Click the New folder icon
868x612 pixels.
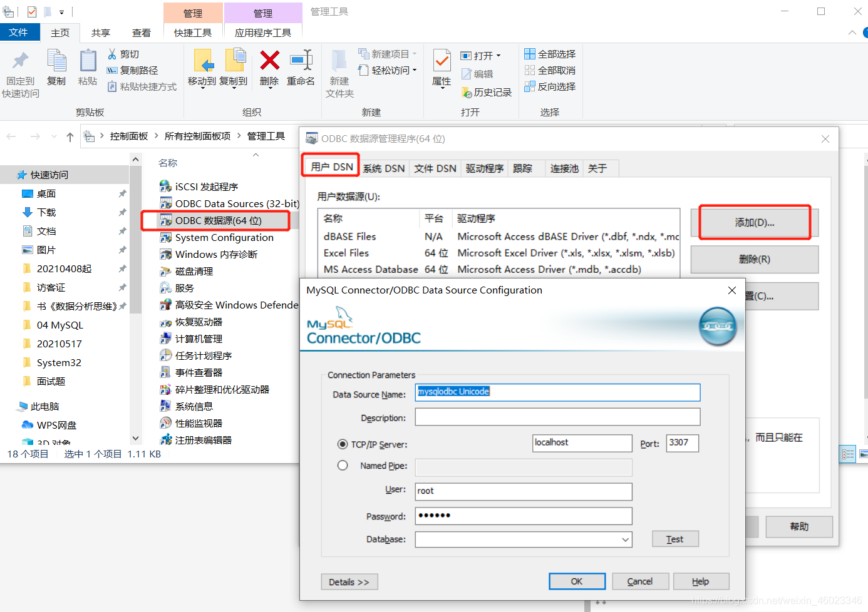click(x=339, y=61)
